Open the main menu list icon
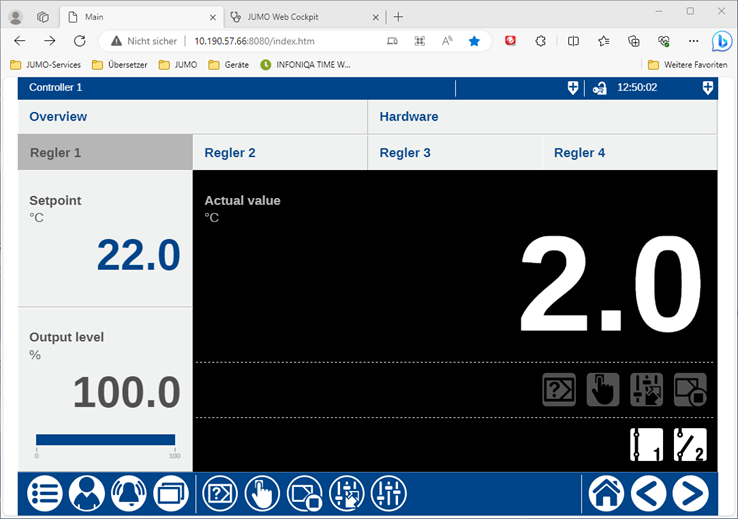The width and height of the screenshot is (738, 519). click(45, 494)
